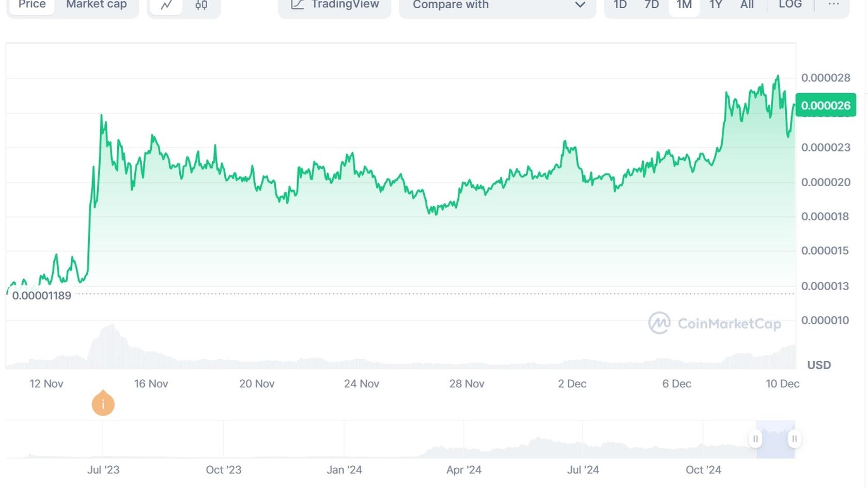
Task: Click the 2 Dec date label
Action: click(572, 384)
